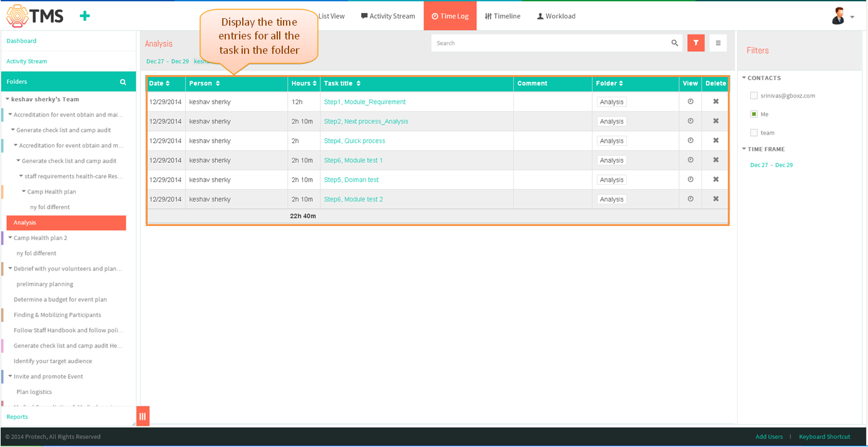Collapse staff requirements health-care folder
This screenshot has width=868, height=447.
tap(21, 176)
